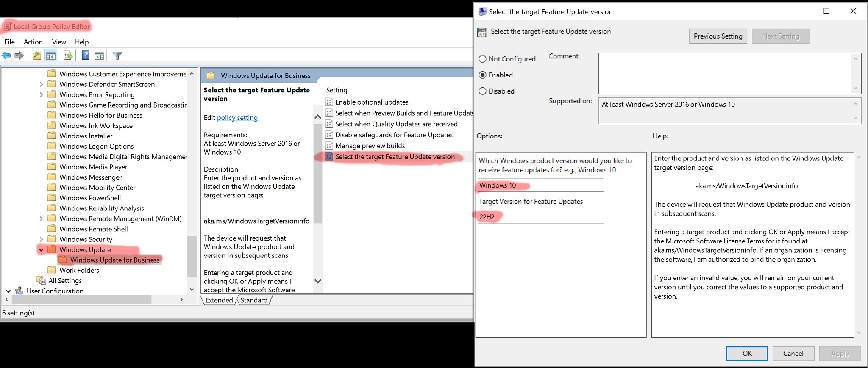The image size is (868, 368).
Task: Select the Windows Messenger folder
Action: pyautogui.click(x=90, y=177)
